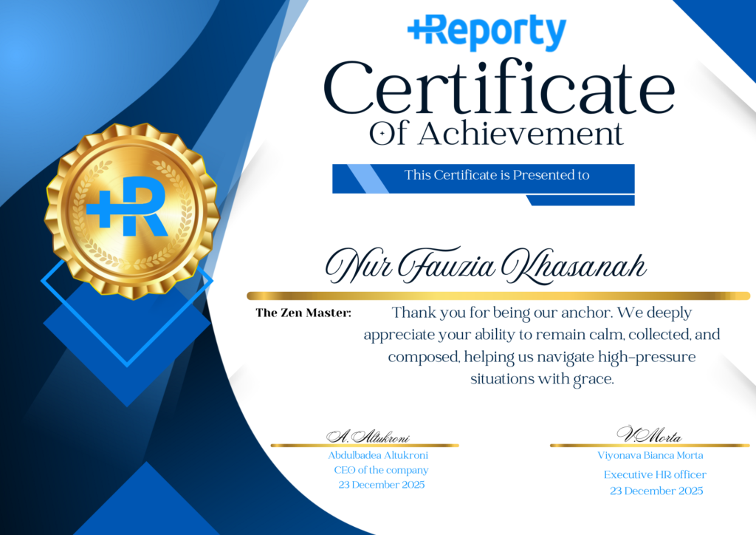
Task: Select "CEO of the company" title text
Action: [x=381, y=470]
